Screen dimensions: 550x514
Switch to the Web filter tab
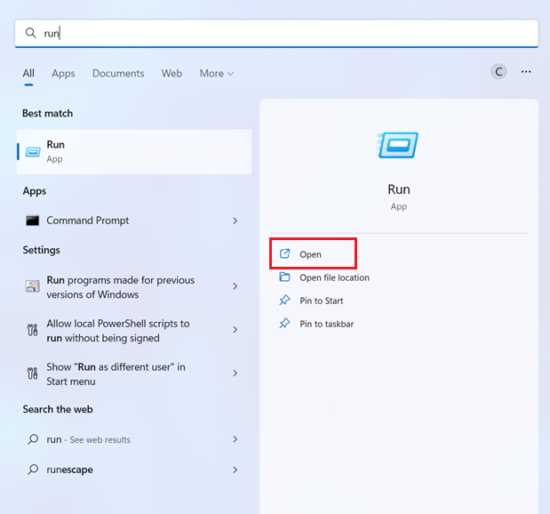[x=172, y=73]
